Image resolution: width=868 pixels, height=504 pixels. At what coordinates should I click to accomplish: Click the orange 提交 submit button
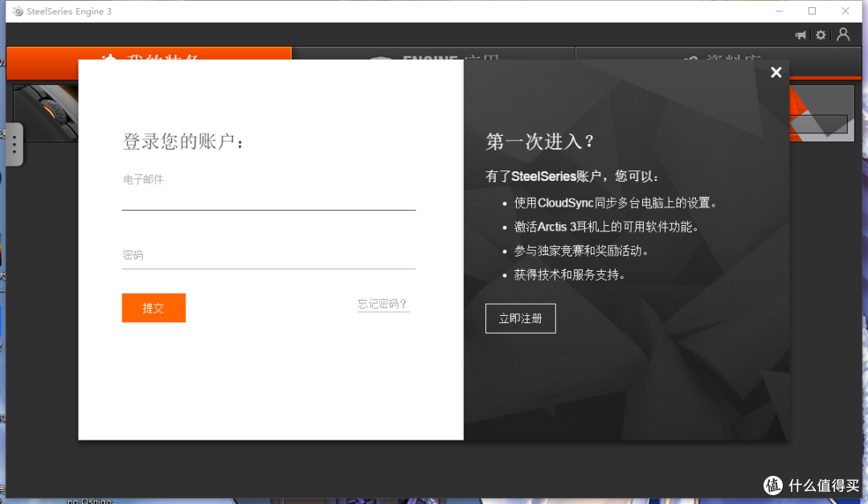pyautogui.click(x=154, y=308)
